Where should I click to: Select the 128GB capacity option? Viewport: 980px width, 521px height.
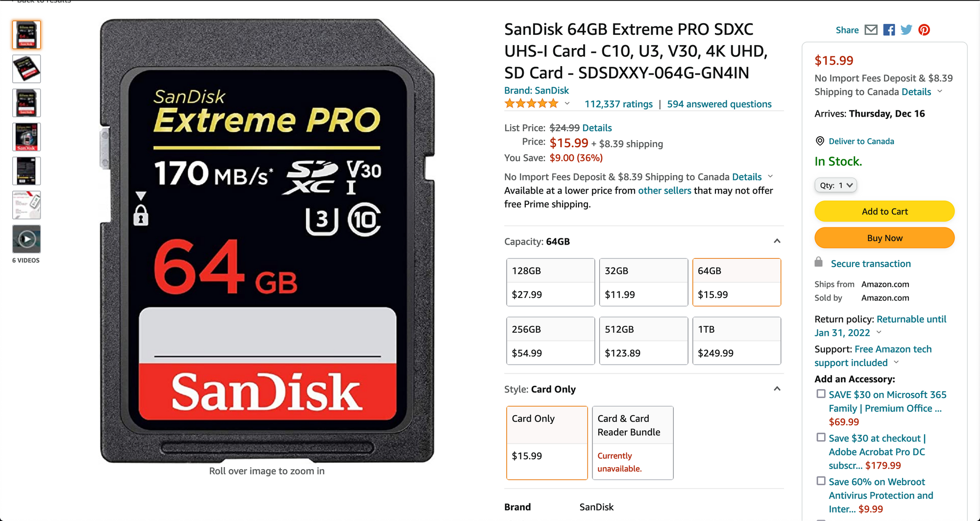[550, 282]
